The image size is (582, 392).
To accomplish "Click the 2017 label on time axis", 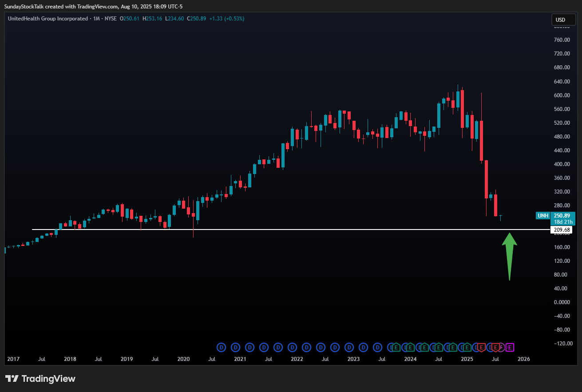I will pos(13,358).
